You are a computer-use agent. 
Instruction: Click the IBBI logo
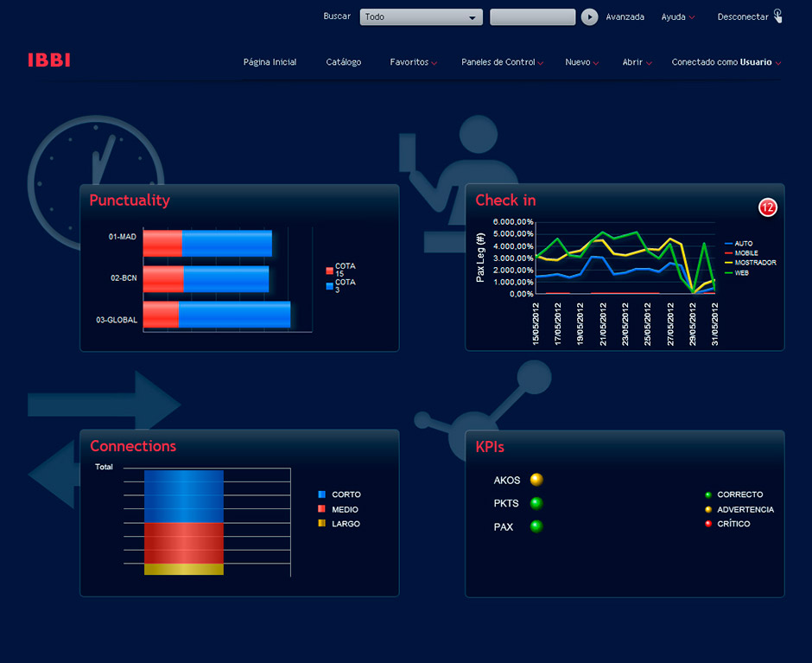click(49, 60)
